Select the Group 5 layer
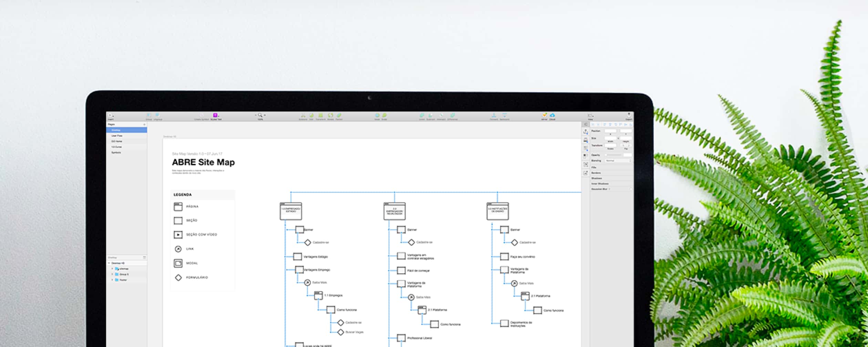This screenshot has height=347, width=868. coord(124,274)
